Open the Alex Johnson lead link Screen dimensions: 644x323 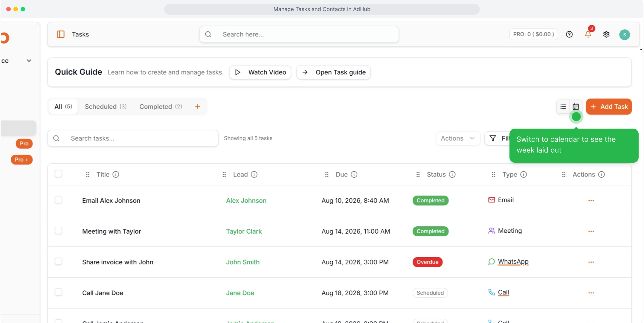coord(246,201)
